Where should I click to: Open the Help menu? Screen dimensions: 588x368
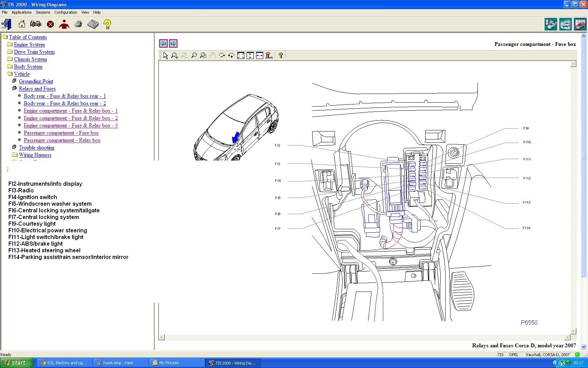tap(97, 12)
